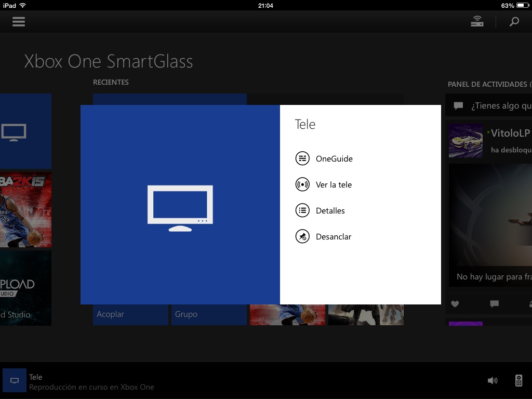Like the post with the heart icon
Viewport: 532px width, 399px height.
(455, 304)
